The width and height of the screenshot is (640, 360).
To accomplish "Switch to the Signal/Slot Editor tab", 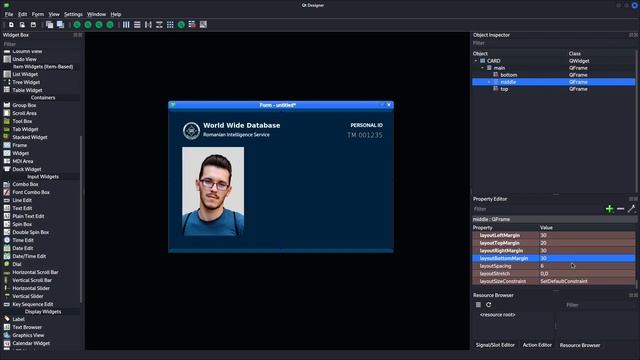I will click(x=495, y=345).
